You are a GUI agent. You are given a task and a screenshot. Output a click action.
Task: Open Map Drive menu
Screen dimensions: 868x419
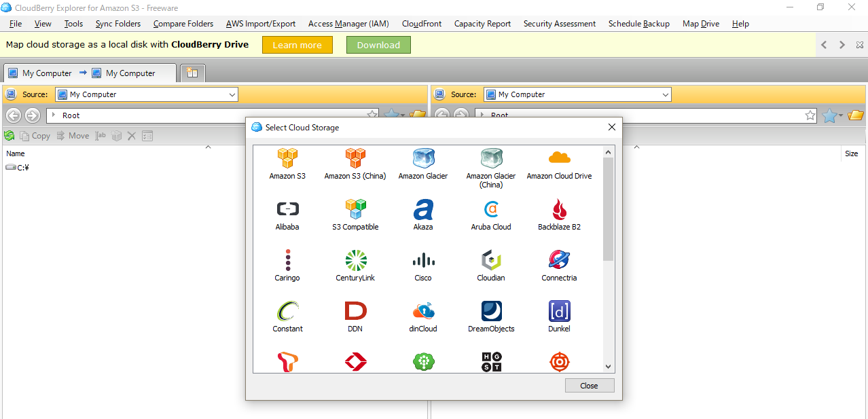point(701,23)
